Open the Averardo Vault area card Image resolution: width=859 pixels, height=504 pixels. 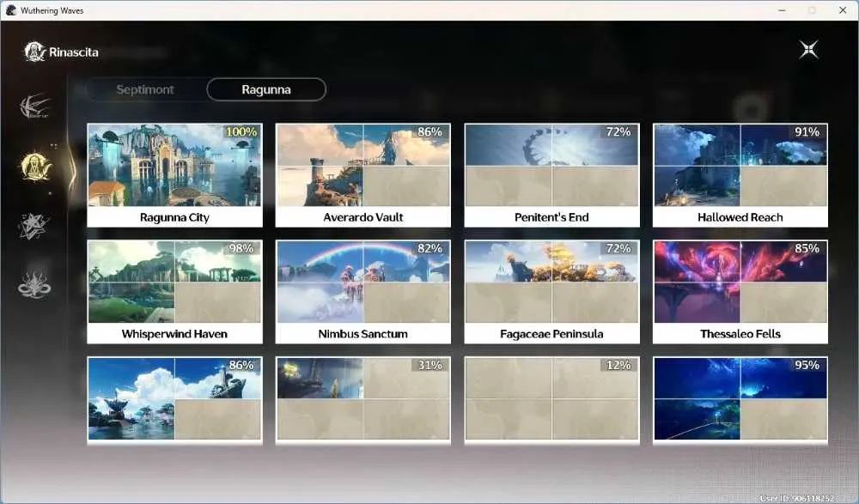(x=363, y=175)
